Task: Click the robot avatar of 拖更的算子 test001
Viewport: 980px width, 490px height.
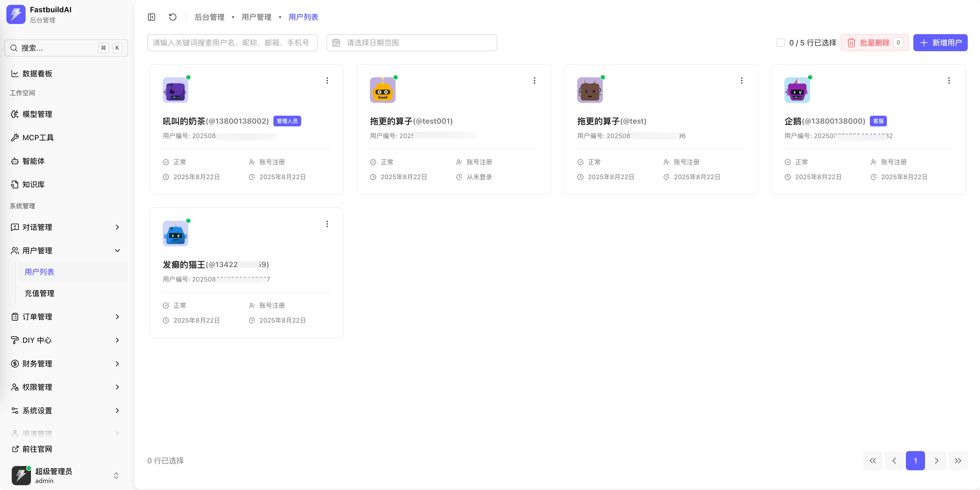Action: click(382, 90)
